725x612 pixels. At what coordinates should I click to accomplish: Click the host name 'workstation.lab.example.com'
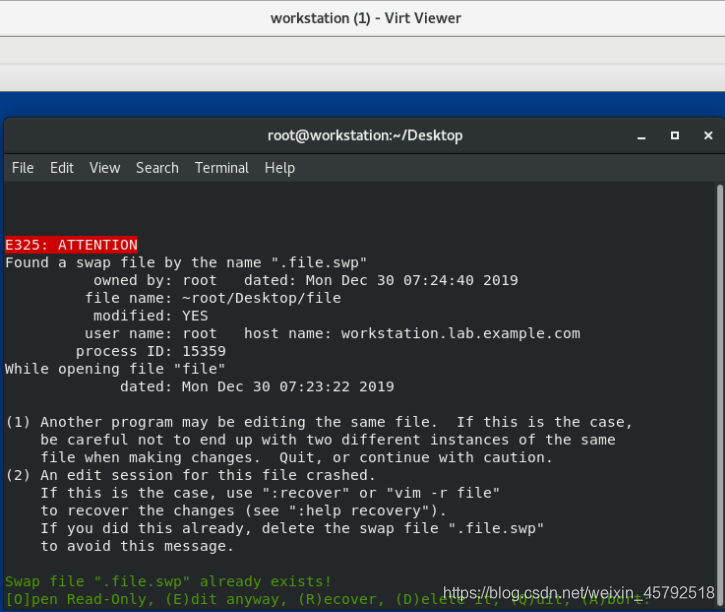coord(461,333)
